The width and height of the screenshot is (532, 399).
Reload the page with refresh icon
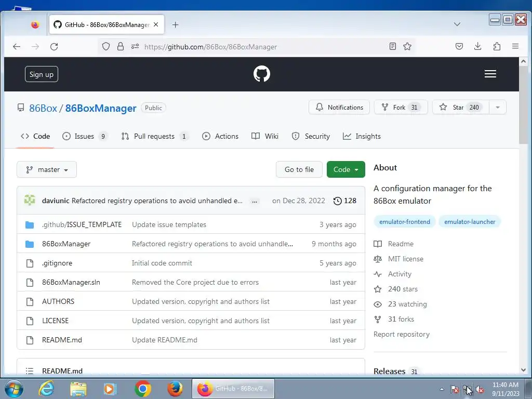(x=54, y=46)
